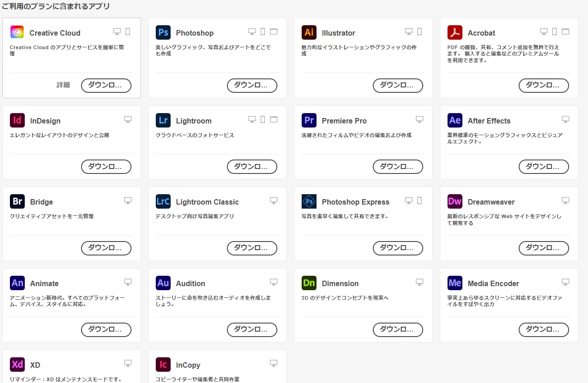Screen dimensions: 588x383
Task: Download InDesign
Action: click(106, 167)
